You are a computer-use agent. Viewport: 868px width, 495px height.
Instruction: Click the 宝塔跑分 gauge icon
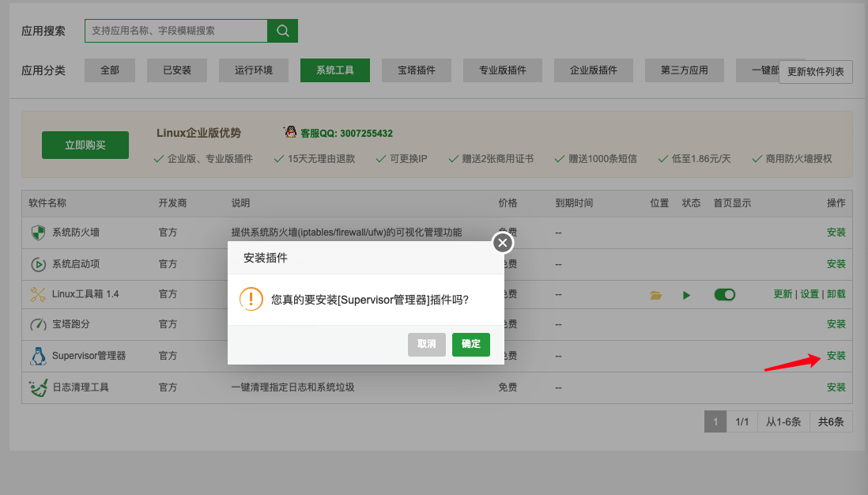39,324
